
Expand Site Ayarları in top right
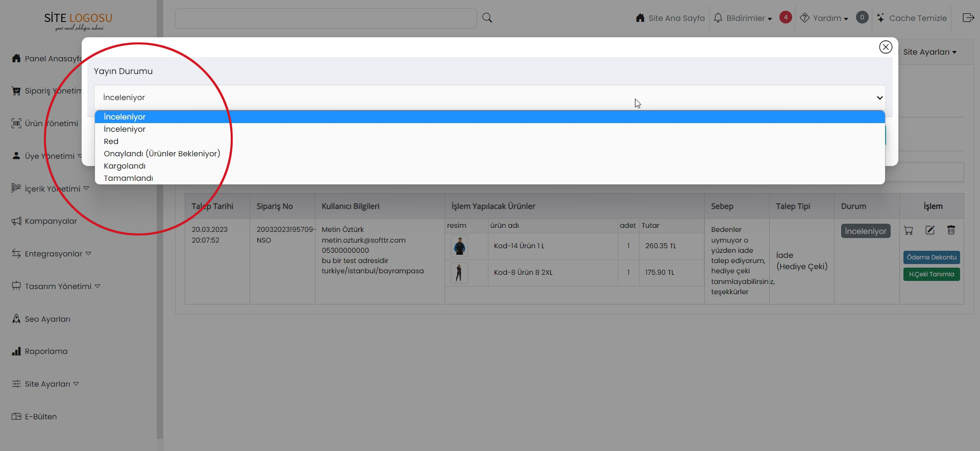click(929, 52)
